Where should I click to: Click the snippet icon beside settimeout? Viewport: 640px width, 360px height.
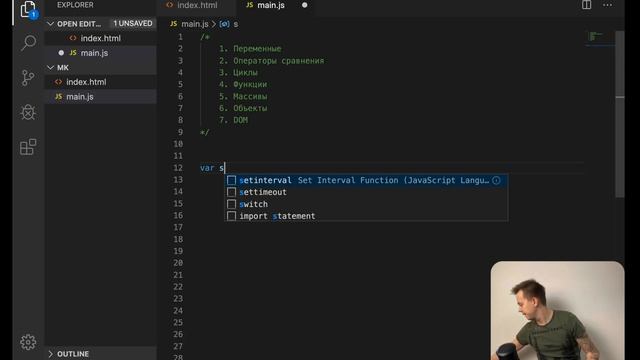point(231,192)
